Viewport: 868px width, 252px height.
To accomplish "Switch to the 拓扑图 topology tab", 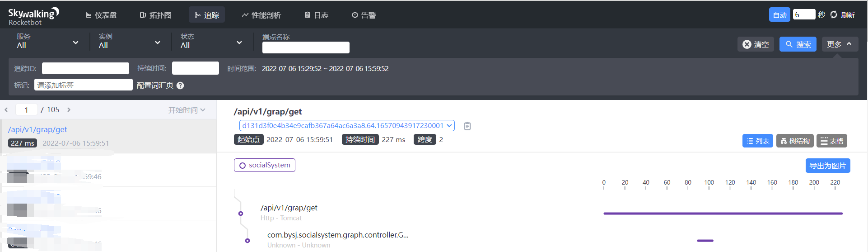I will tap(155, 15).
